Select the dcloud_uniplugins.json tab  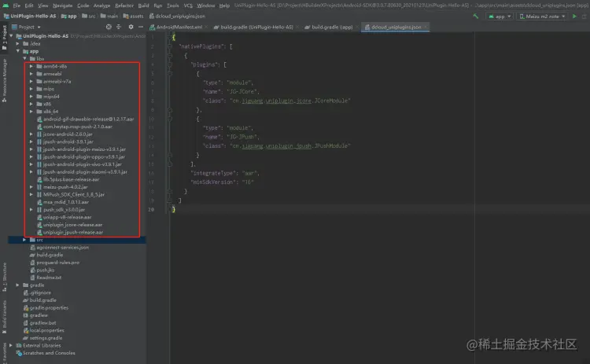[x=396, y=27]
